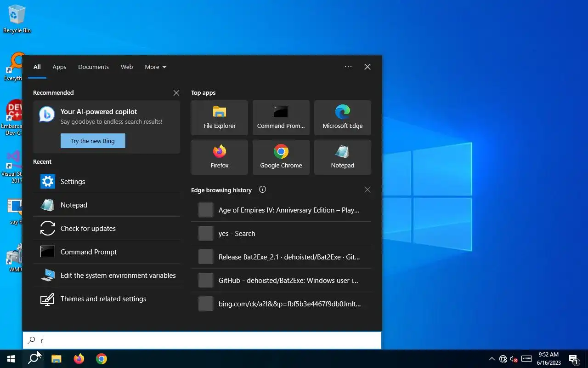Open the 'yes - Search' history entry
Screen dimensions: 588x368
point(281,233)
